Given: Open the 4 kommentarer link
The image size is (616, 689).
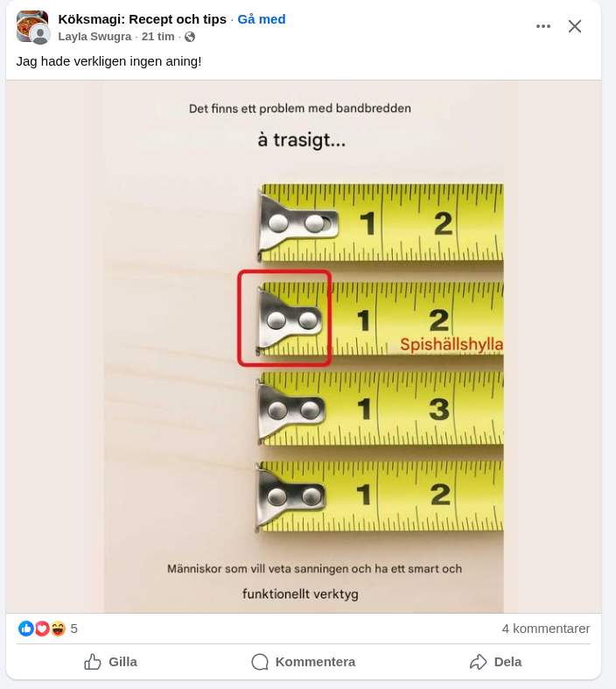Looking at the screenshot, I should point(546,629).
